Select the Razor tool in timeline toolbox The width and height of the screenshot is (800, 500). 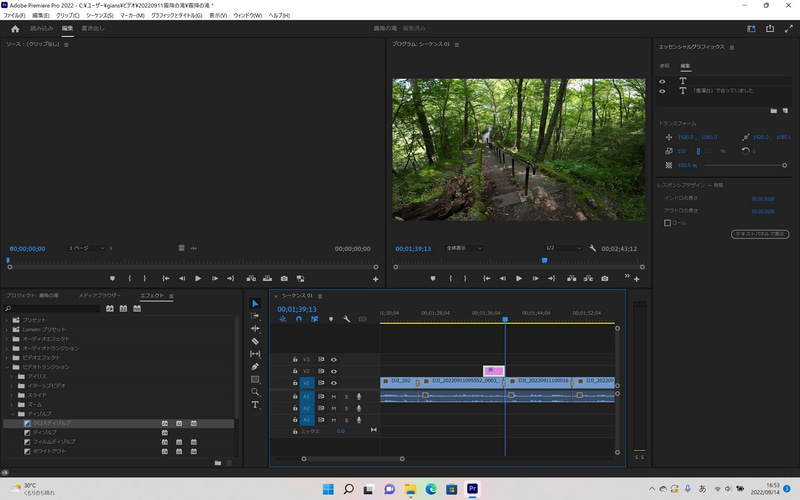(x=255, y=341)
